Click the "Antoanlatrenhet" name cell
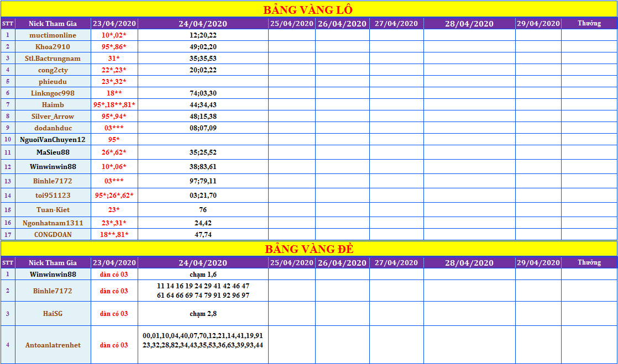Screen dimensions: 618x364 [53, 345]
